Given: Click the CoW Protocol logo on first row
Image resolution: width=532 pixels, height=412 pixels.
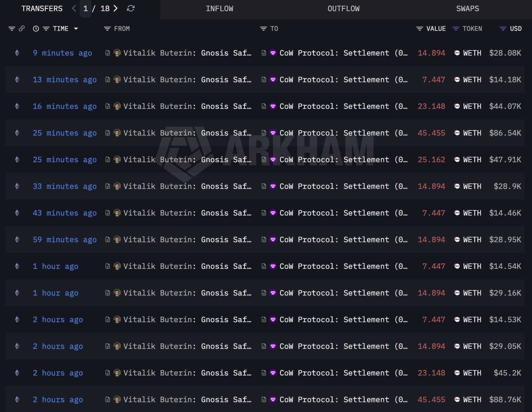Looking at the screenshot, I should [x=273, y=53].
